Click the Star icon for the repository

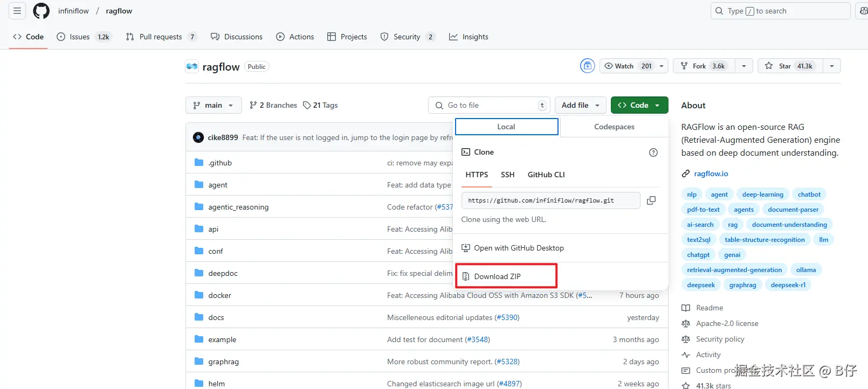point(769,66)
